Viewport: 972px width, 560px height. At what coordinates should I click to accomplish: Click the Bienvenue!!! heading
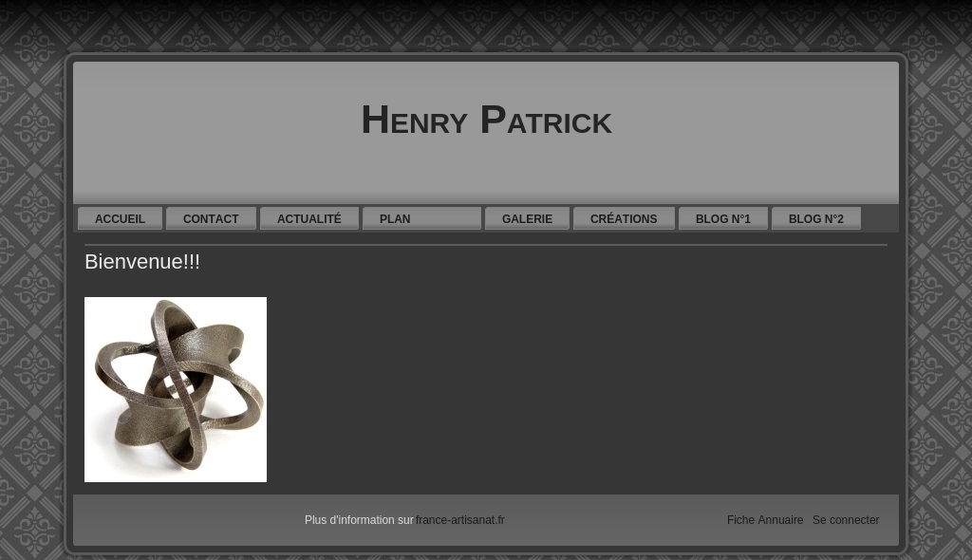click(x=142, y=262)
